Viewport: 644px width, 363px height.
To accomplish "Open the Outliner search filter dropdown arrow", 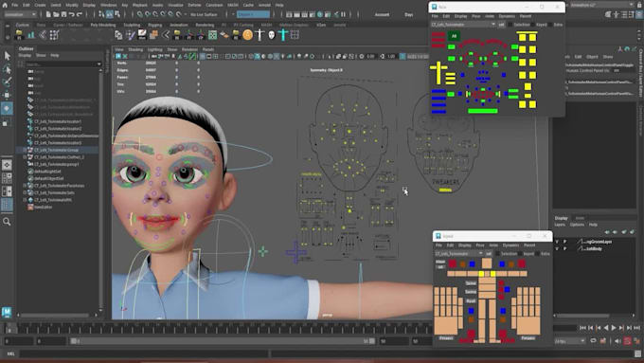I will click(99, 64).
